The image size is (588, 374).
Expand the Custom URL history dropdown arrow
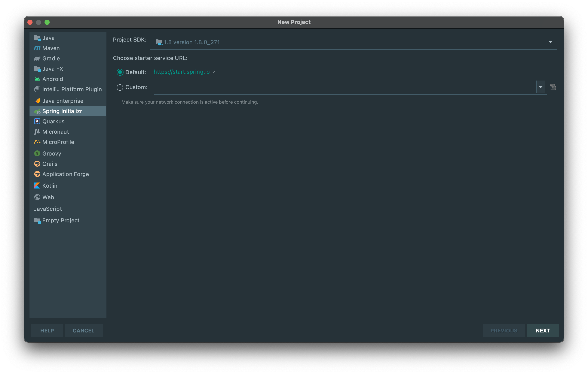tap(540, 87)
